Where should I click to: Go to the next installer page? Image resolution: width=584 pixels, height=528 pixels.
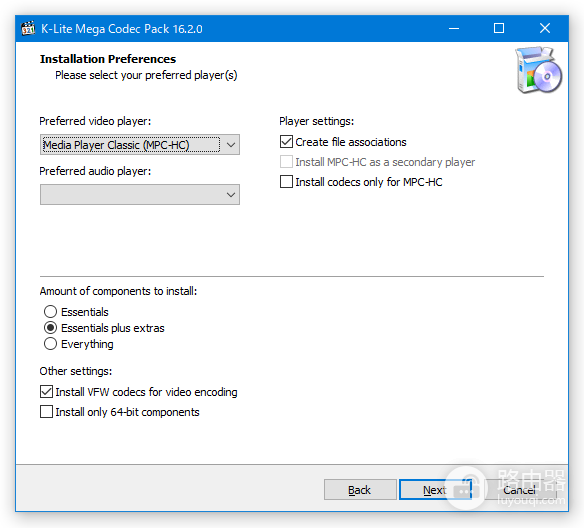[435, 490]
